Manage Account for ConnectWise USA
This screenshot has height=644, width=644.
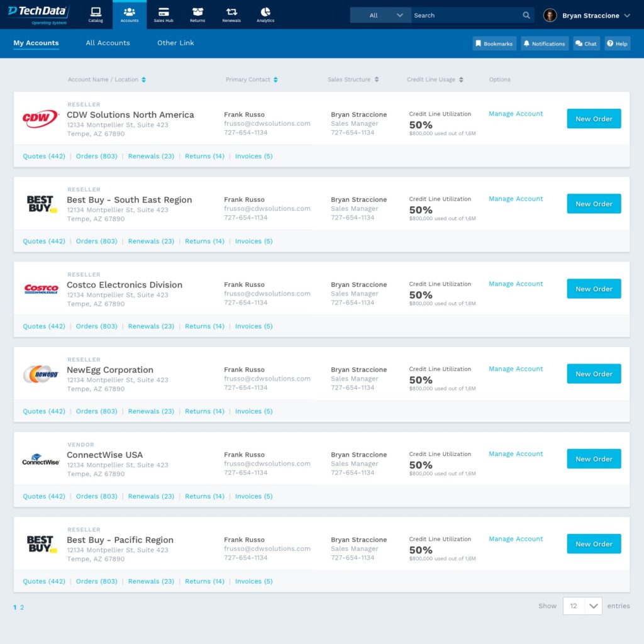[x=516, y=454]
